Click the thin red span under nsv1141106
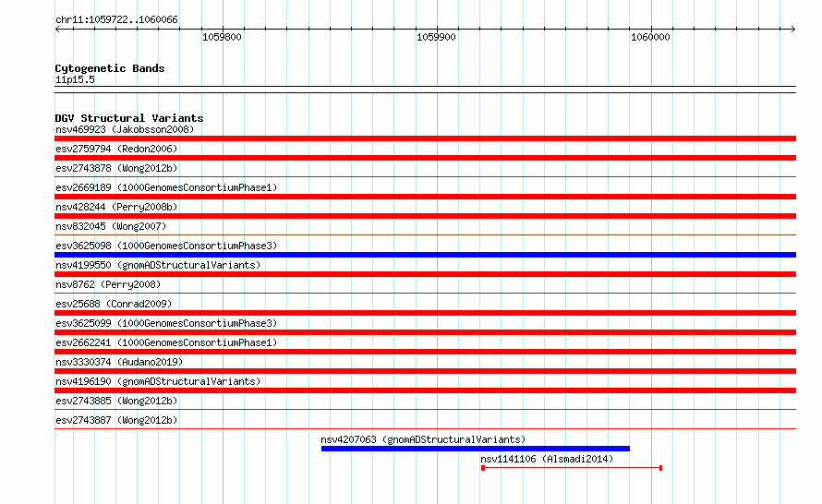 (572, 468)
